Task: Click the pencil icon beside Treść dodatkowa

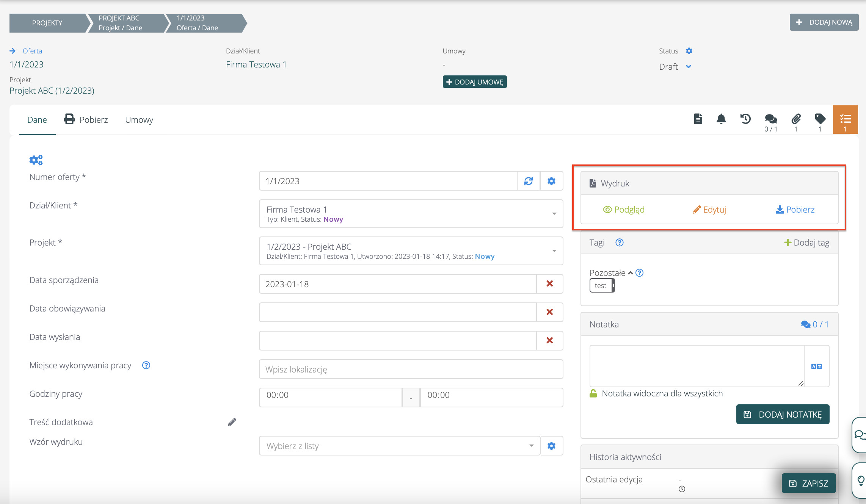Action: (x=232, y=422)
